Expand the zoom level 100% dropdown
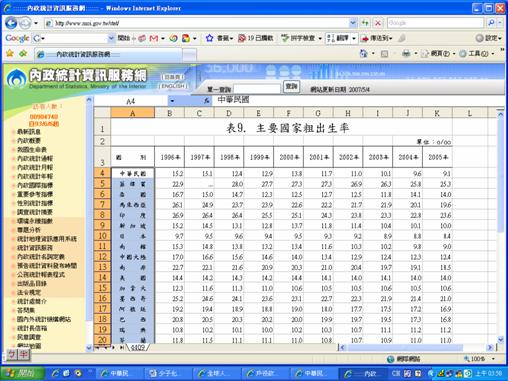Viewport: 508px width, 381px height. pos(493,359)
